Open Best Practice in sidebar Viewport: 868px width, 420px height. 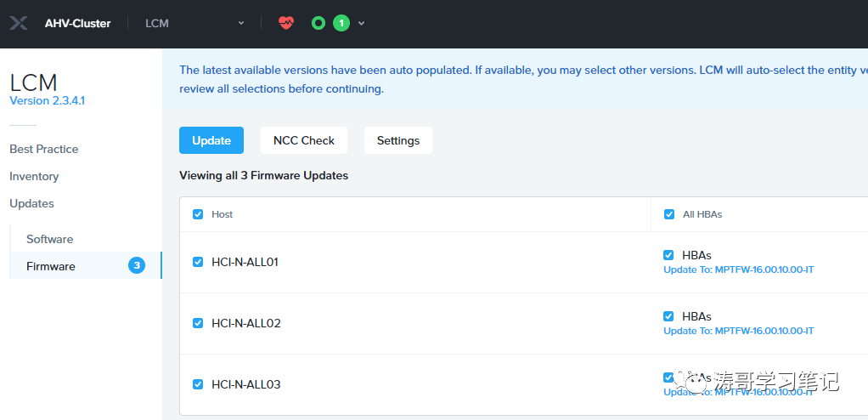click(43, 149)
